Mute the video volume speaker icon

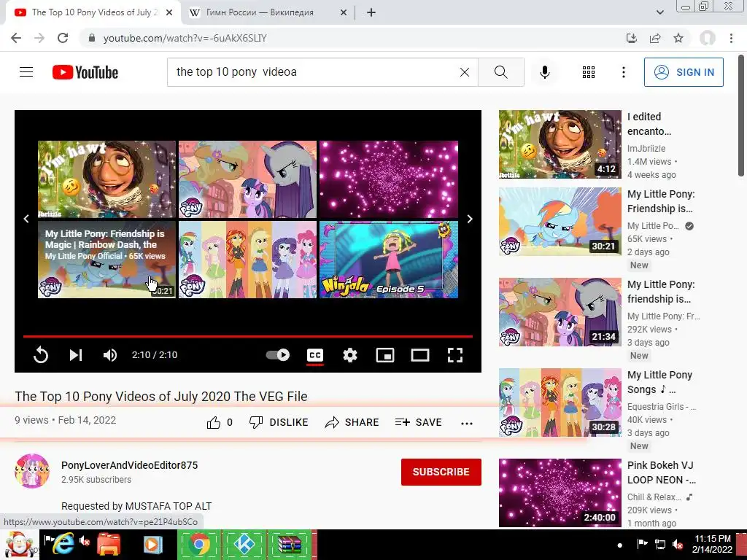(x=110, y=355)
